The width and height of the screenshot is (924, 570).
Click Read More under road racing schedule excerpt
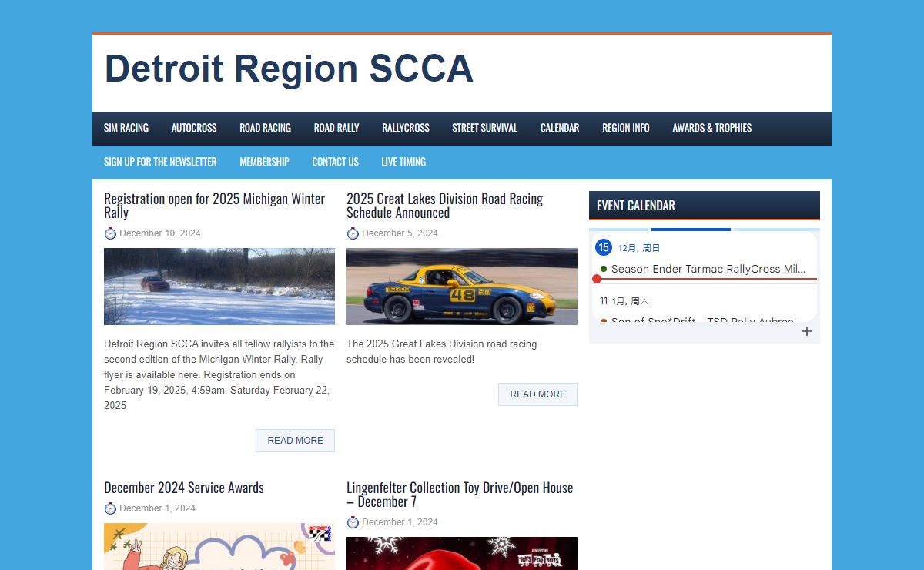[x=537, y=394]
